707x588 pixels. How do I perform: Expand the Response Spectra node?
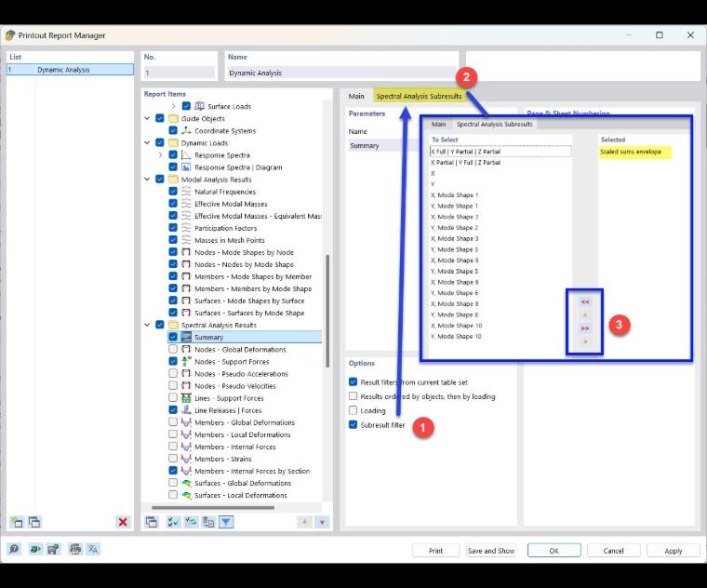click(x=161, y=154)
